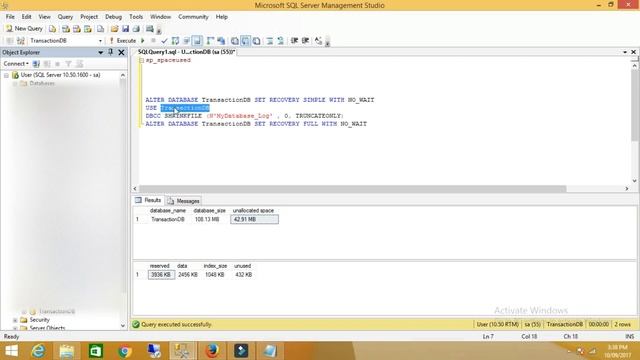Open the Query Options icon
Screen dimensions: 640x360
click(187, 41)
